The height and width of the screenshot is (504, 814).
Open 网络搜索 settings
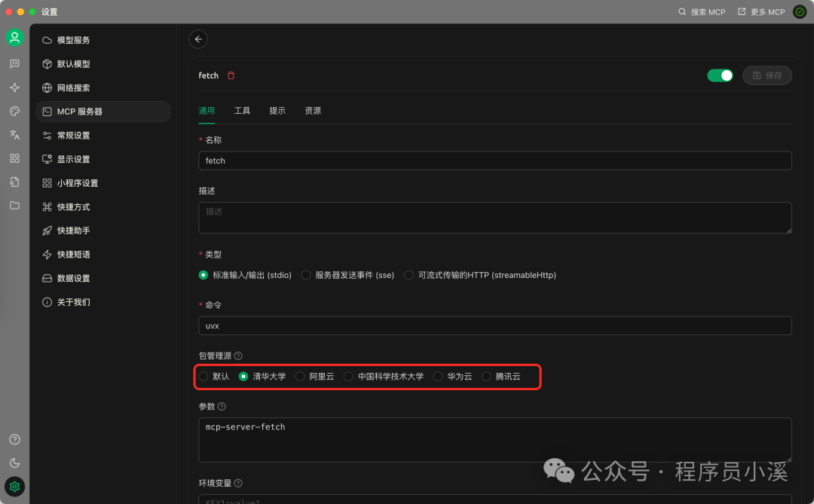point(103,87)
